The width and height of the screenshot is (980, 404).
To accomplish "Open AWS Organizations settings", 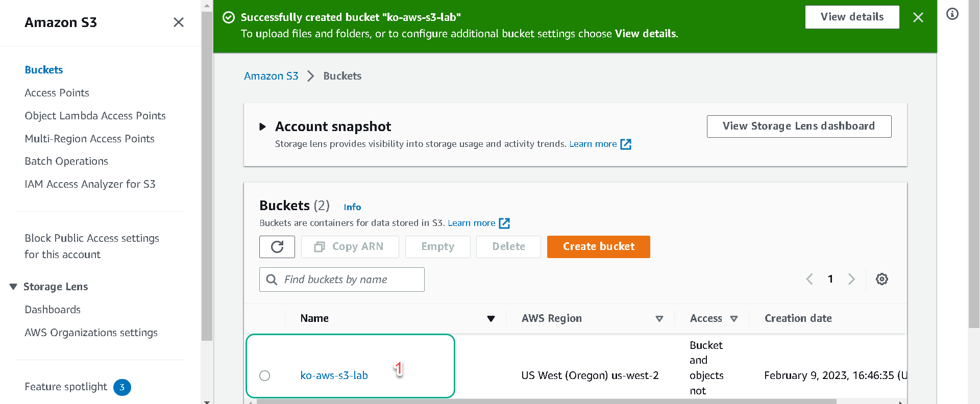I will (91, 333).
